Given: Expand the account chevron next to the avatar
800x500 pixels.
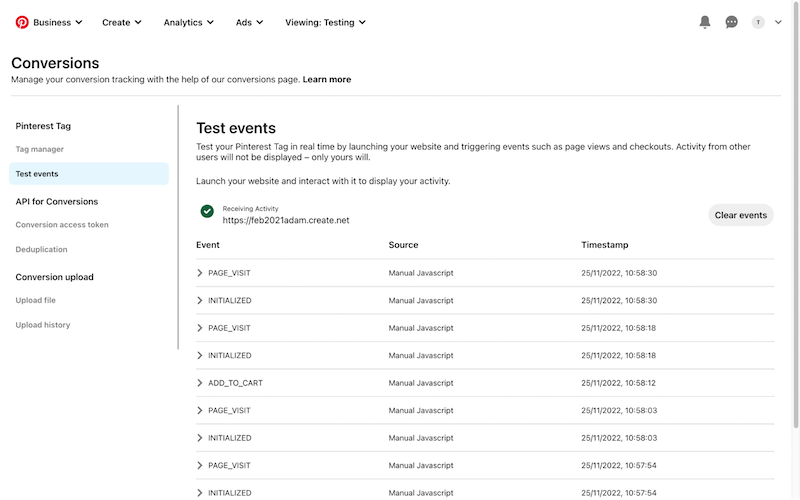Looking at the screenshot, I should [778, 22].
